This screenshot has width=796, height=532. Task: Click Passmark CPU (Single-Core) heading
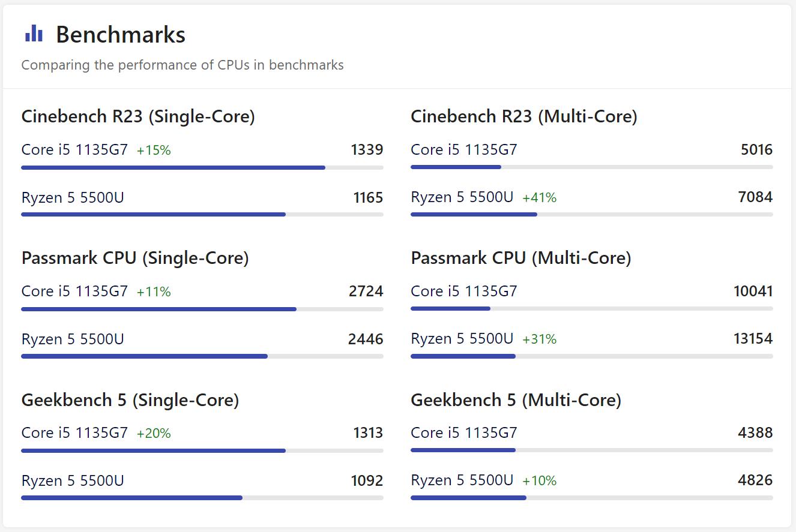(x=135, y=258)
